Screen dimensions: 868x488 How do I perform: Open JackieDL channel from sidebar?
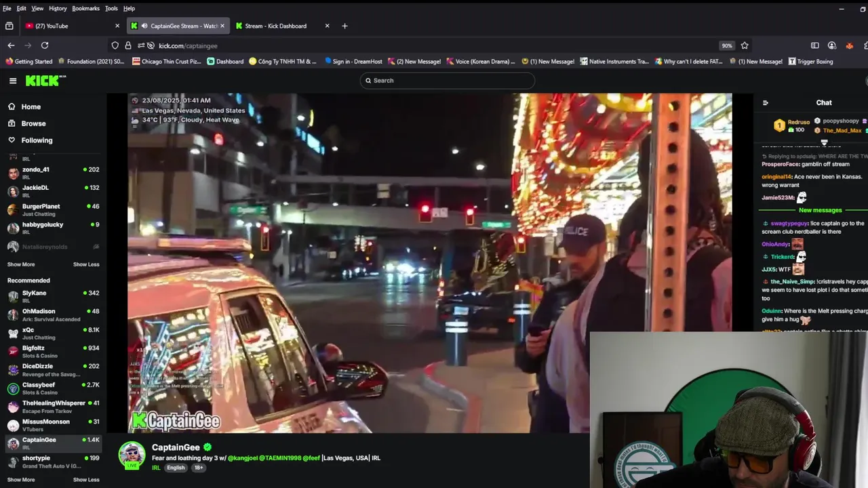[53, 191]
